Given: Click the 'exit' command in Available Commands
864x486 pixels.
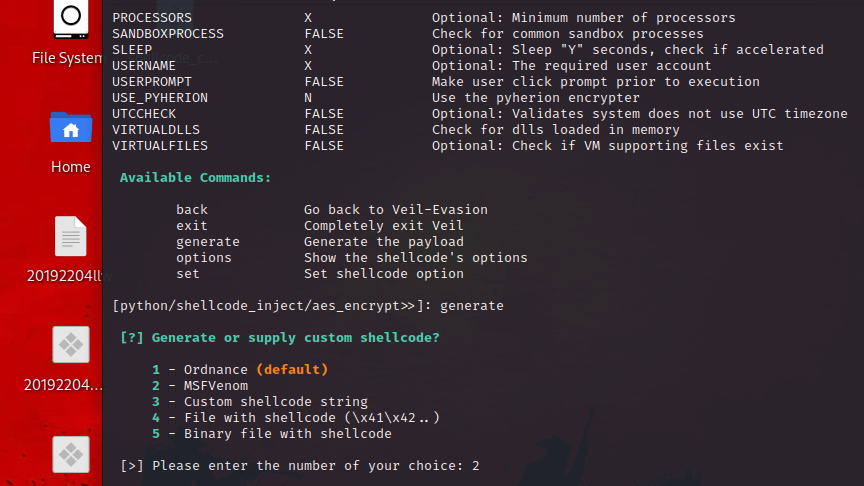Looking at the screenshot, I should (192, 226).
